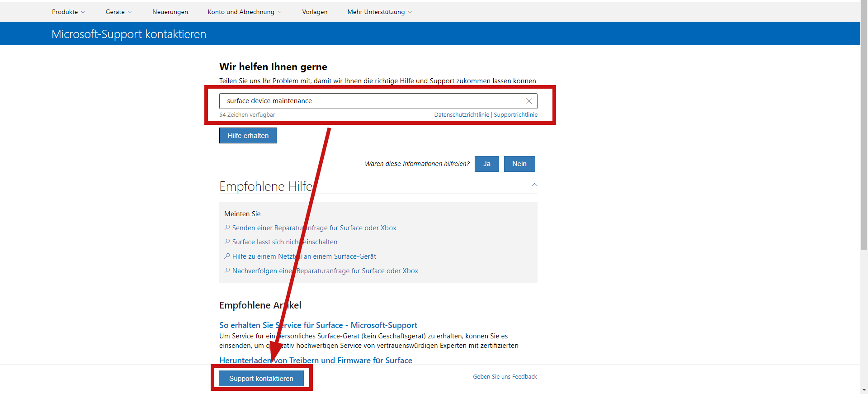Open the Datenschutzrichtlinie link
The width and height of the screenshot is (868, 394).
(462, 115)
